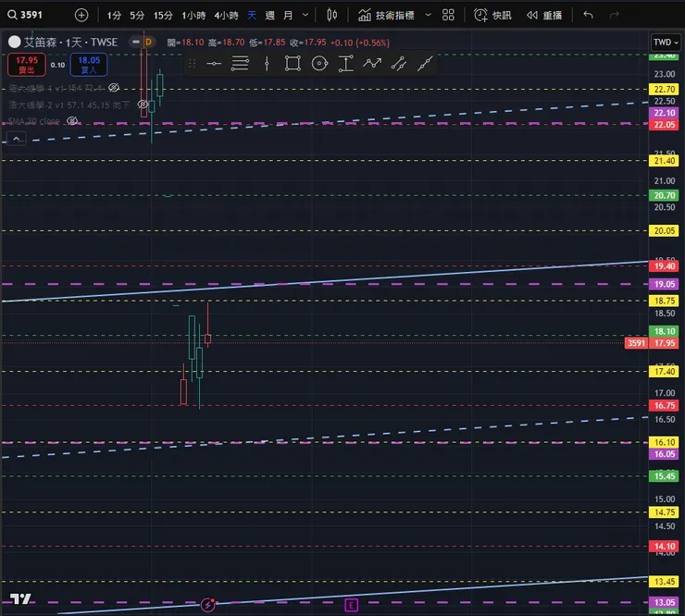Click the green 20.70 price level label

(x=665, y=195)
